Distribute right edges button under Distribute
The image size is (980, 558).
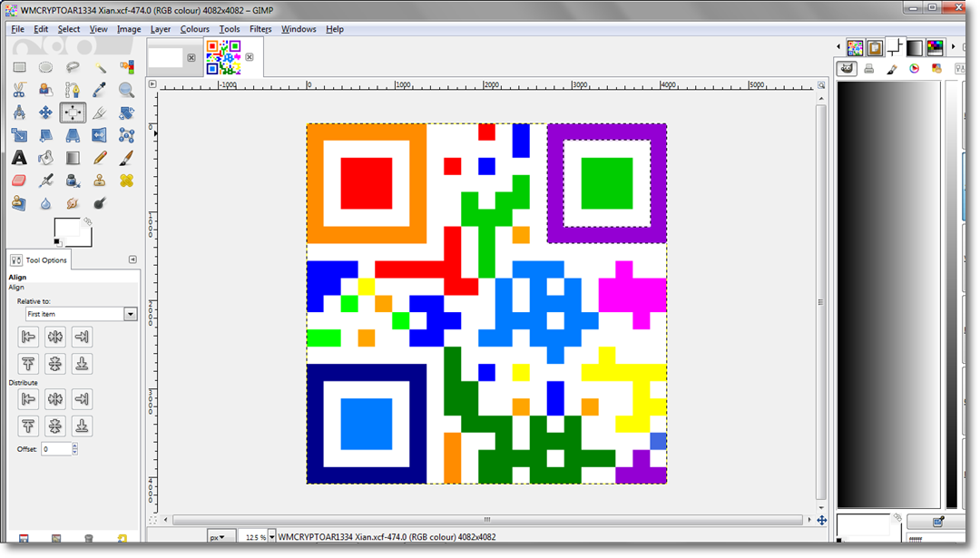82,399
